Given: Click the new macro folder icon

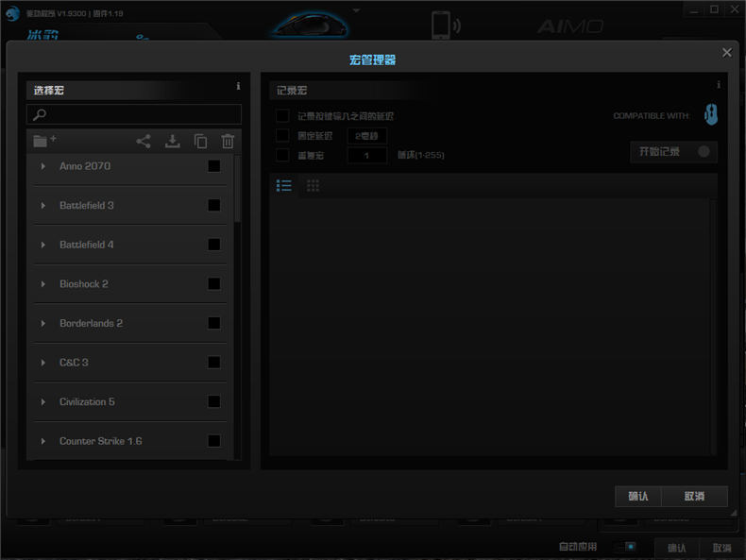Looking at the screenshot, I should click(44, 141).
